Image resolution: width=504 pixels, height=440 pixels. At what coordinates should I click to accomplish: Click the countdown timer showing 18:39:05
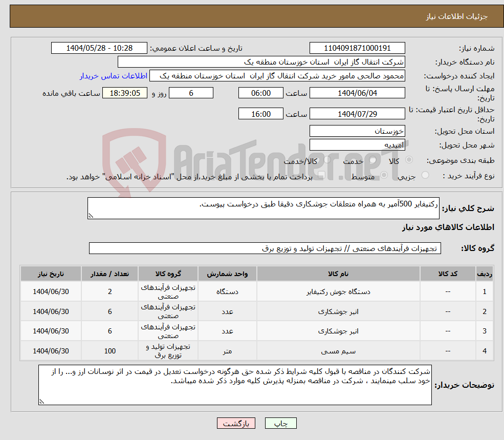pyautogui.click(x=125, y=93)
